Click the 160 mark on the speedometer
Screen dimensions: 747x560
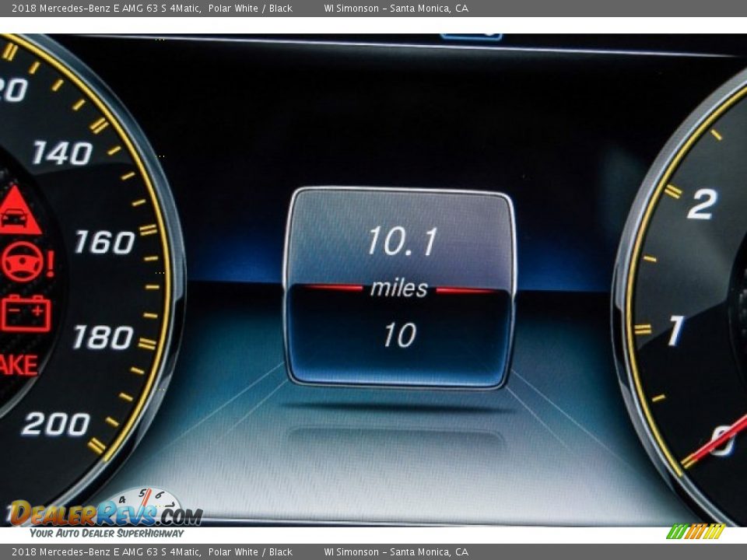(104, 243)
